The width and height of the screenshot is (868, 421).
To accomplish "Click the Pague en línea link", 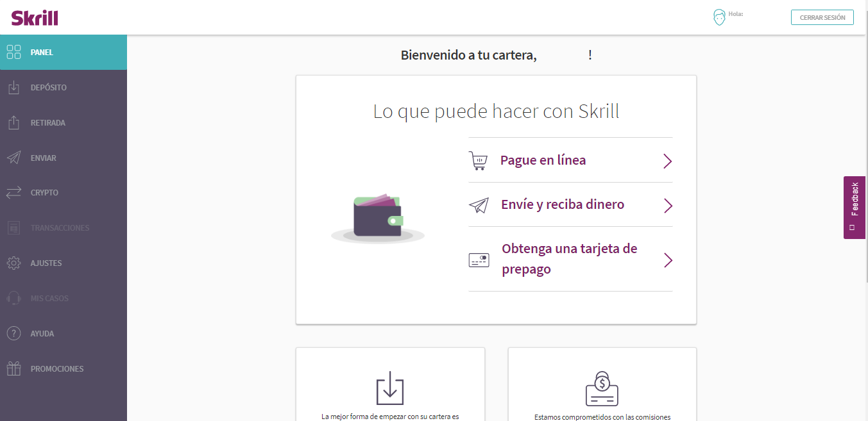I will (x=543, y=160).
